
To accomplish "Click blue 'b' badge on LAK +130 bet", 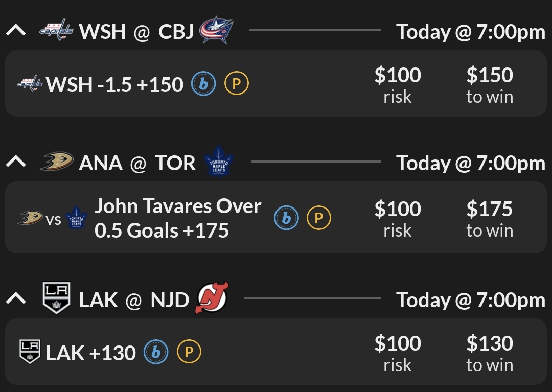I will pos(156,352).
